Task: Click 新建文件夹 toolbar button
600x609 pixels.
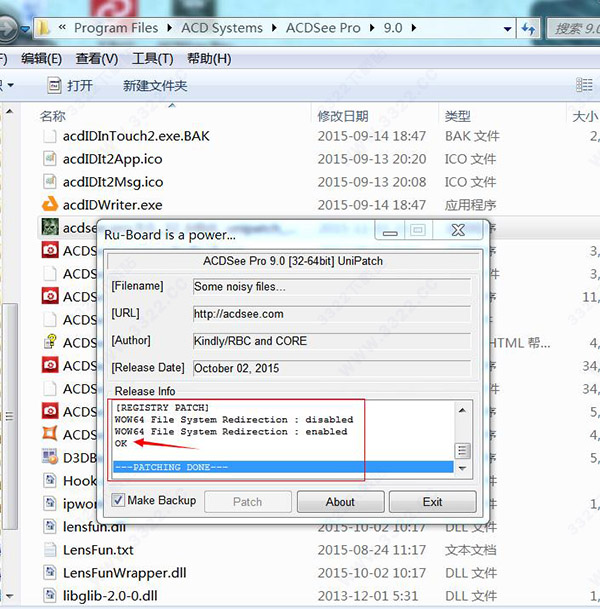Action: pos(155,85)
